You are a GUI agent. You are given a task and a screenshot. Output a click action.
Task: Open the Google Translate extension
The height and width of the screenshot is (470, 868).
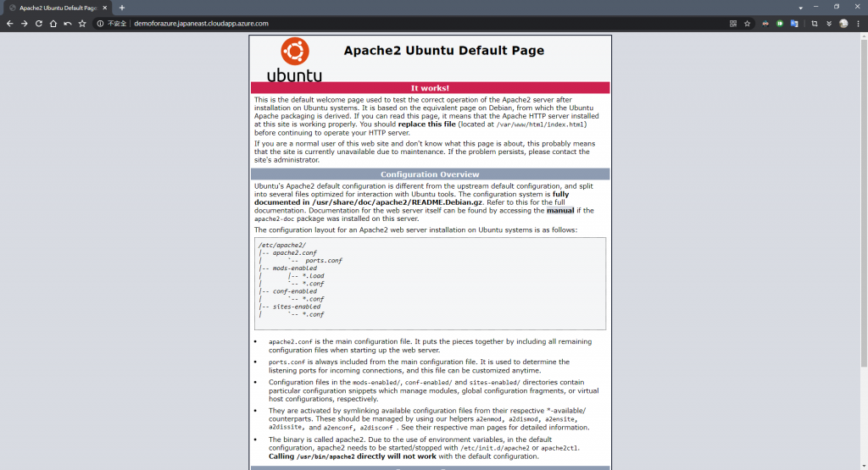tap(794, 24)
